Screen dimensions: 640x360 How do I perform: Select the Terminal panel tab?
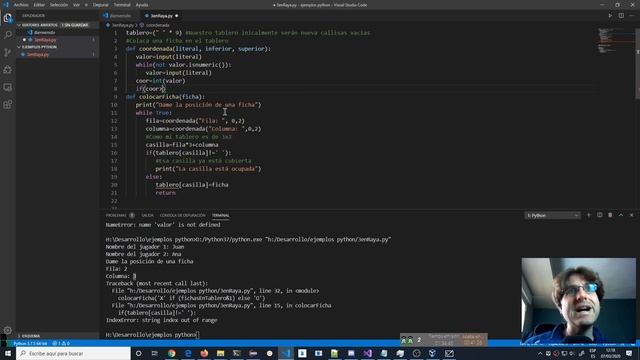click(220, 215)
